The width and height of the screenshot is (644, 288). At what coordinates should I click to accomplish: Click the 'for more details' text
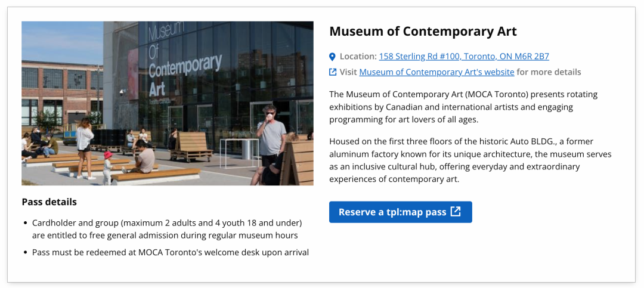tap(549, 72)
